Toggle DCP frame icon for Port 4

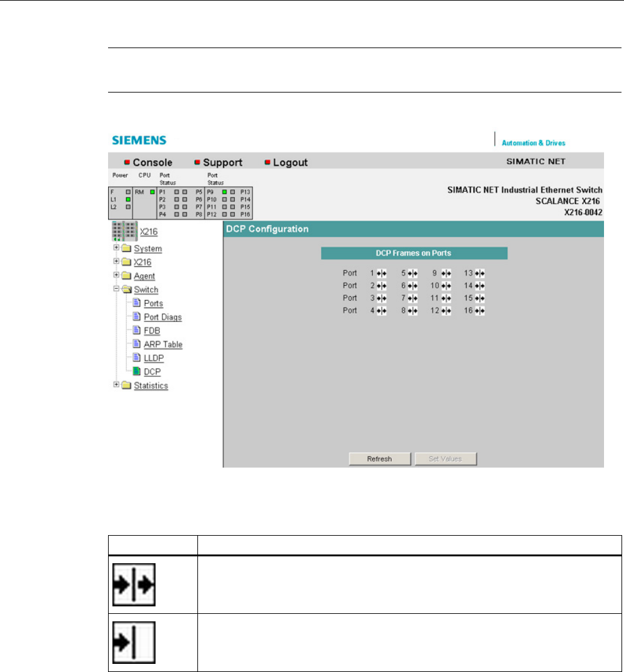tap(382, 311)
